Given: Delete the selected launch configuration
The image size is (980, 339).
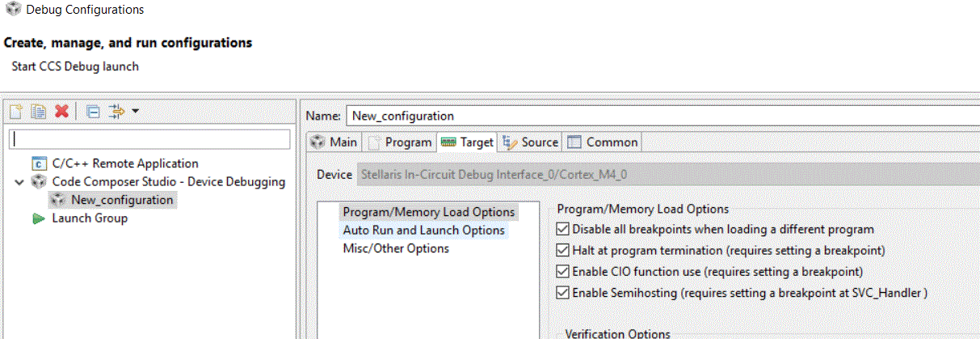Looking at the screenshot, I should [x=61, y=112].
